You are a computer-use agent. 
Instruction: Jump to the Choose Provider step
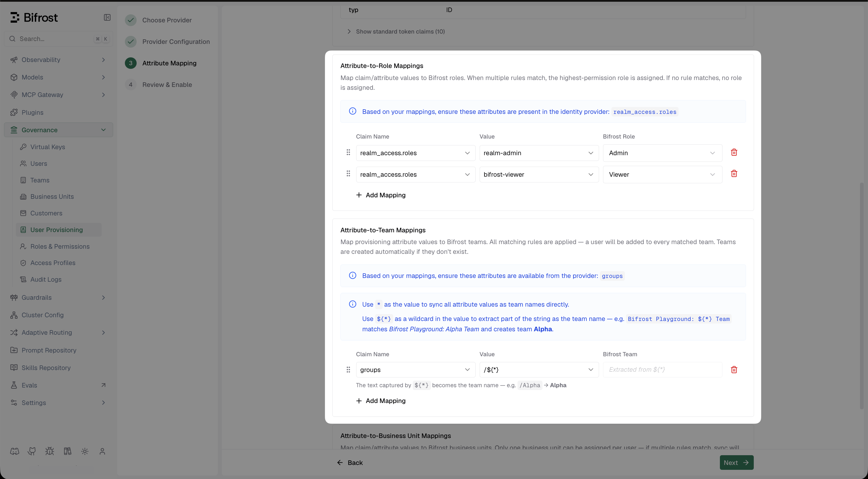[158, 20]
